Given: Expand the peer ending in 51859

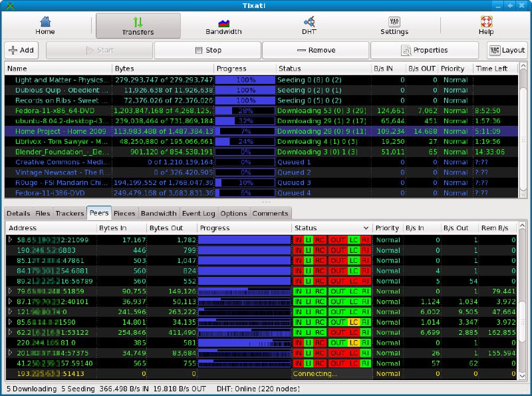Looking at the screenshot, I should point(10,292).
